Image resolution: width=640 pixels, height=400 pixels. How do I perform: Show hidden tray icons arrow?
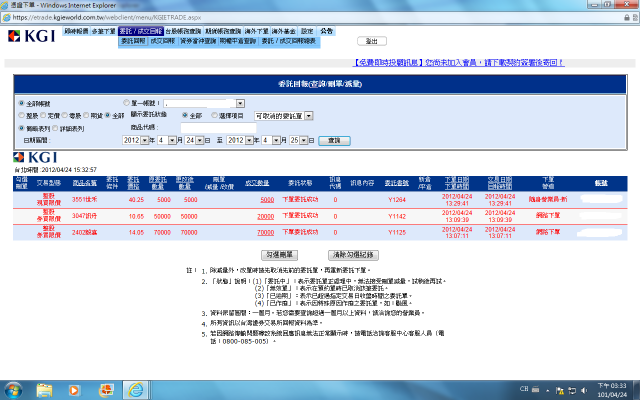pos(547,391)
